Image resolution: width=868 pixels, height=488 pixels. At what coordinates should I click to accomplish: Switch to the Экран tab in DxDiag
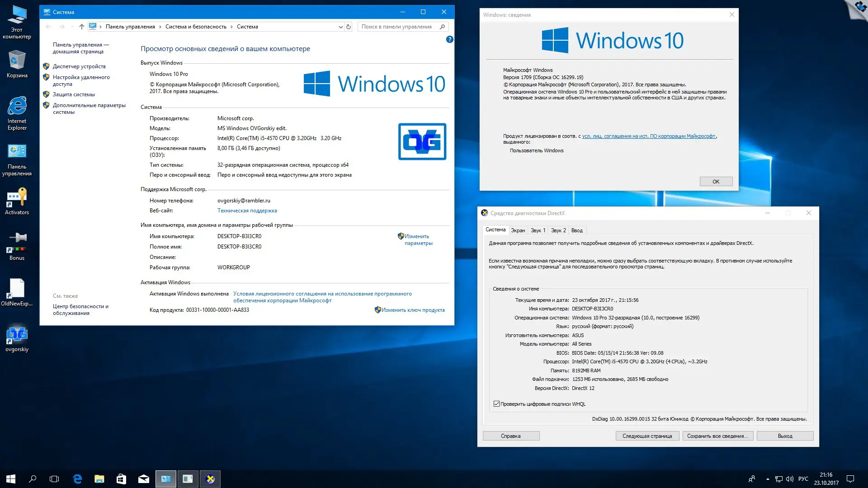(x=518, y=230)
